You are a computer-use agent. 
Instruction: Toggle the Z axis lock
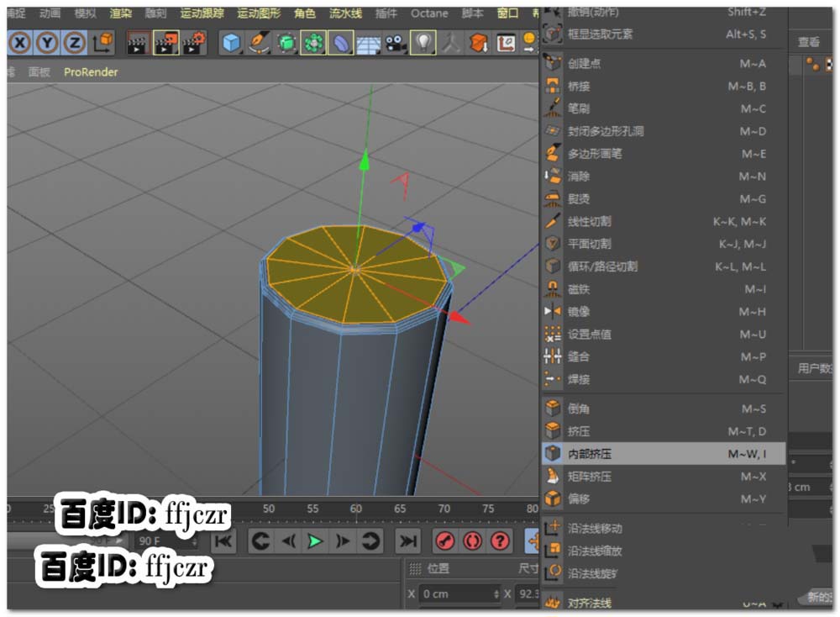point(75,42)
